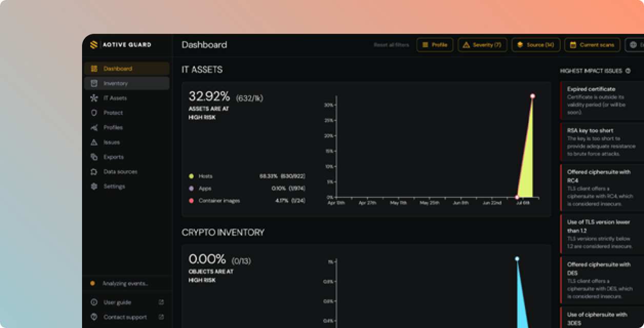644x328 pixels.
Task: Click the 0.00% crypto objects at risk value
Action: pyautogui.click(x=207, y=259)
